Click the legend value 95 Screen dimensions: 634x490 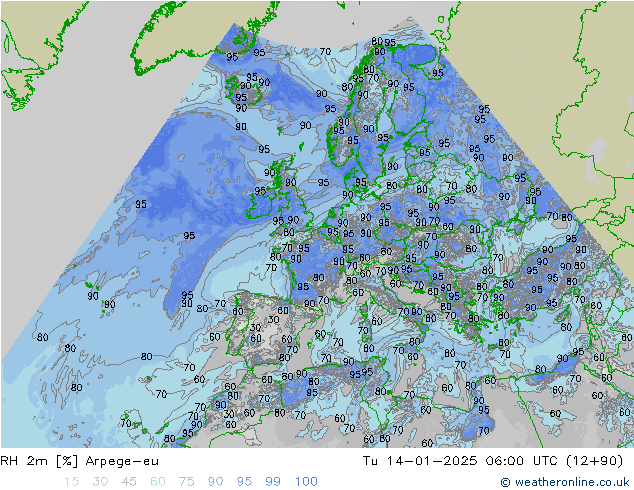244,482
